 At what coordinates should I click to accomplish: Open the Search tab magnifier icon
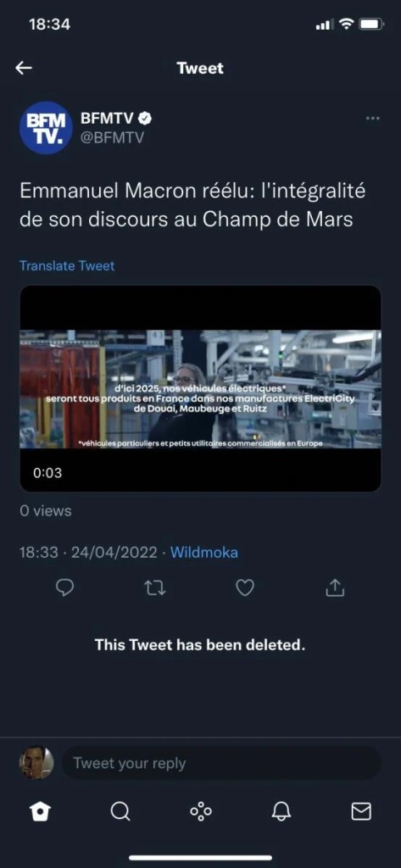120,811
